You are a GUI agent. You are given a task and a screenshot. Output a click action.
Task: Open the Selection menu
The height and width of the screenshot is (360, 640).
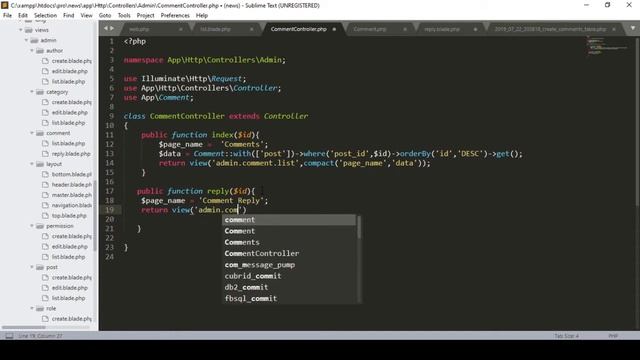[x=45, y=16]
